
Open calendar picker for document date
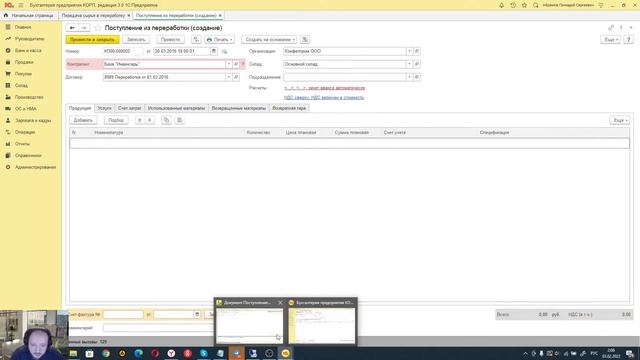click(214, 51)
